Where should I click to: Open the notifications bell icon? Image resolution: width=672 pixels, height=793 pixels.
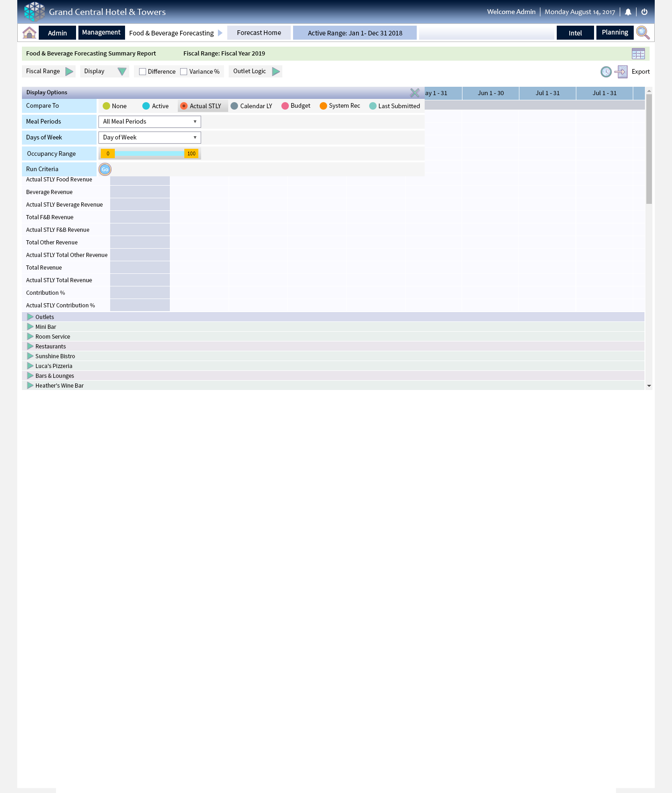628,12
